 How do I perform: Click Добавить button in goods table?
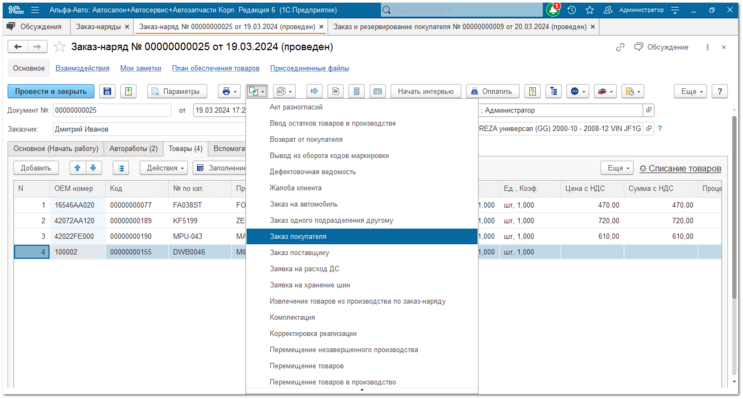36,168
